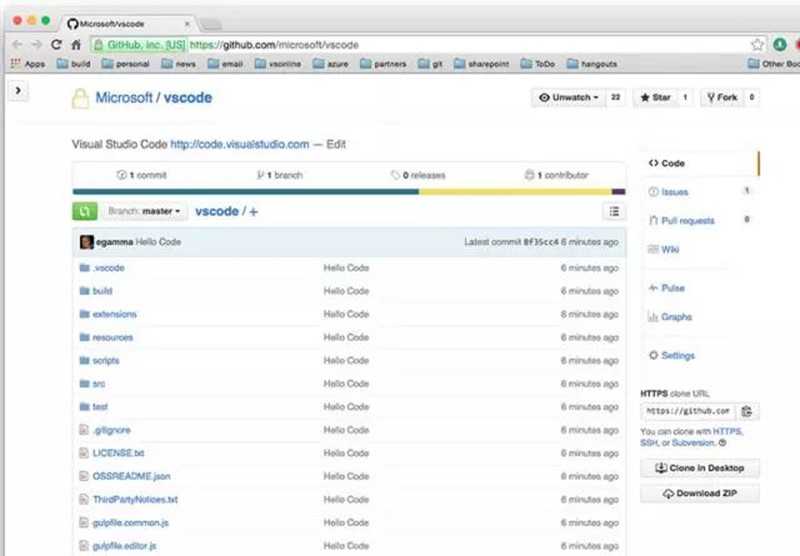
Task: View the 1 branch list
Action: 280,175
